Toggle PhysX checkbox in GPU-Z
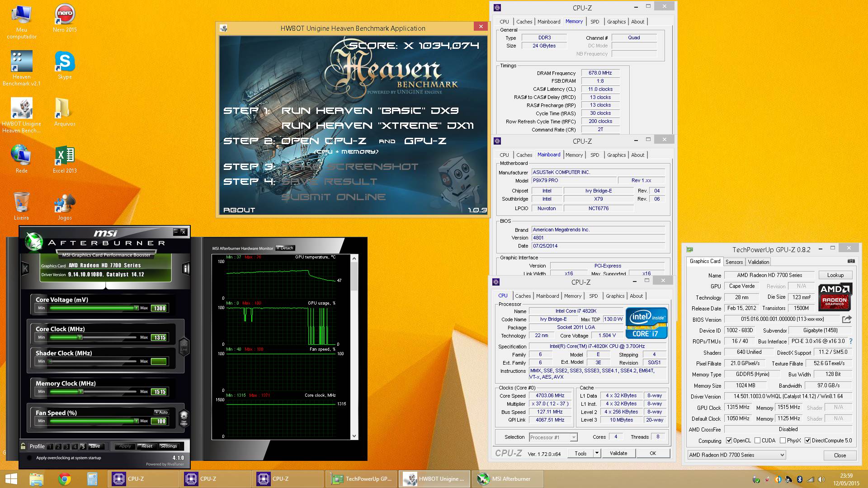Image resolution: width=868 pixels, height=488 pixels. [x=783, y=441]
